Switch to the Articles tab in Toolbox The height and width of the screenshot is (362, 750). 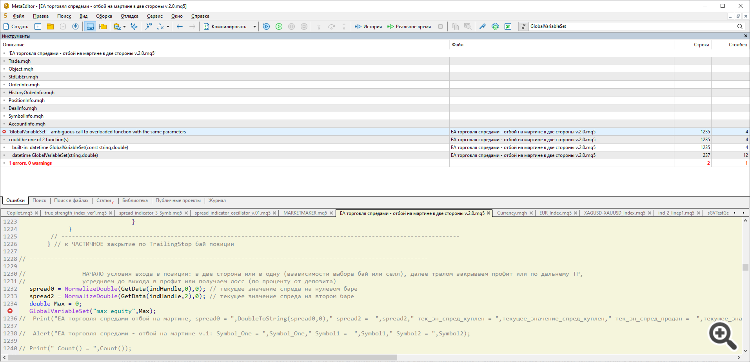[105, 201]
